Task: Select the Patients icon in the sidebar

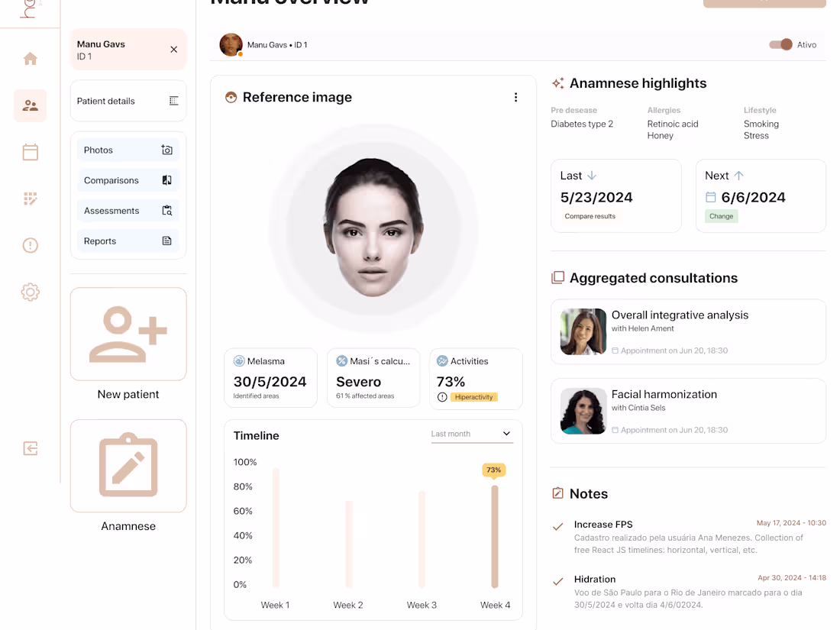Action: point(30,105)
